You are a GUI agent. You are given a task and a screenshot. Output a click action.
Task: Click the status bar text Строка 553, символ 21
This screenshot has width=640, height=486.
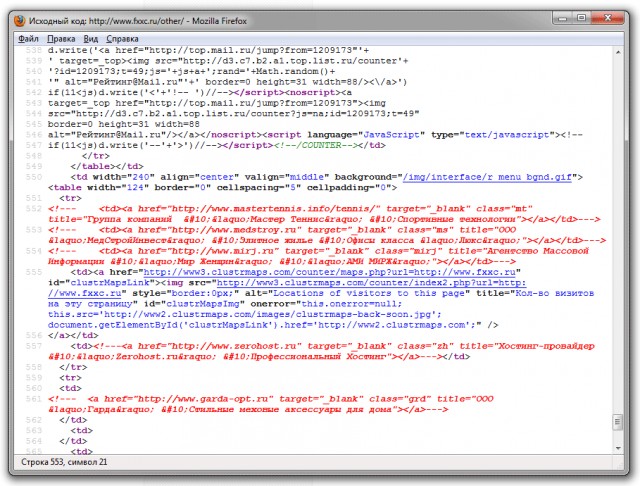[x=64, y=462]
